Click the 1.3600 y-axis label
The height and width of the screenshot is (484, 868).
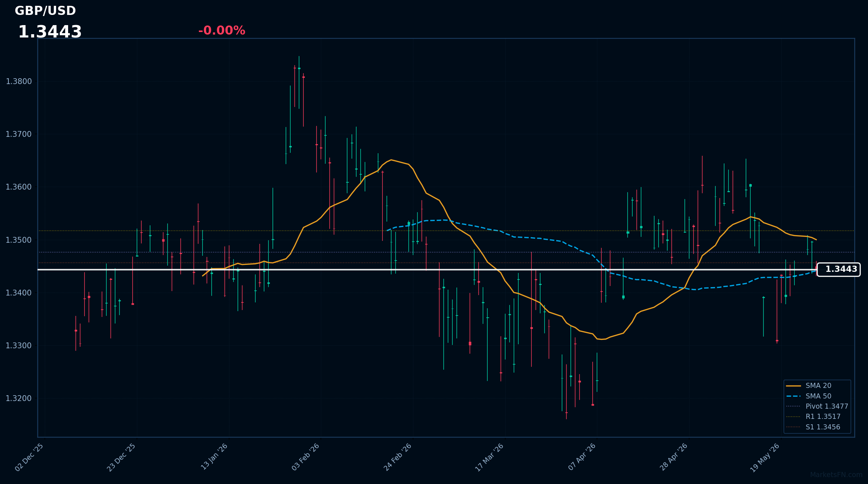coord(19,187)
